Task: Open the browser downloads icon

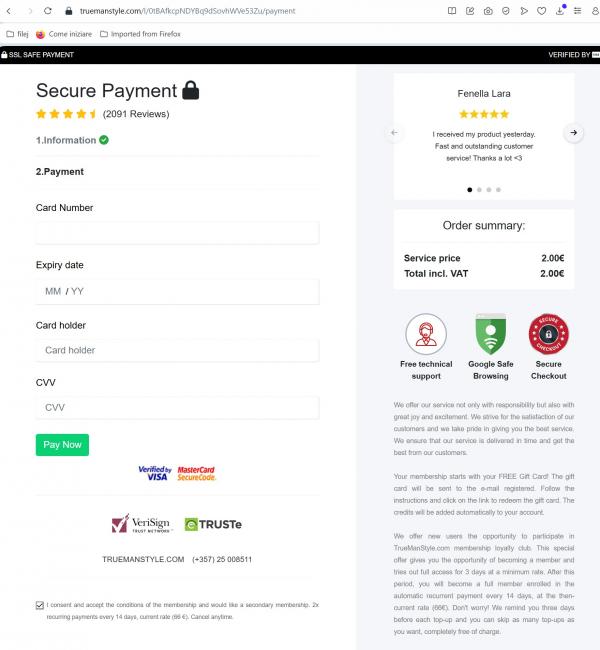Action: [560, 11]
